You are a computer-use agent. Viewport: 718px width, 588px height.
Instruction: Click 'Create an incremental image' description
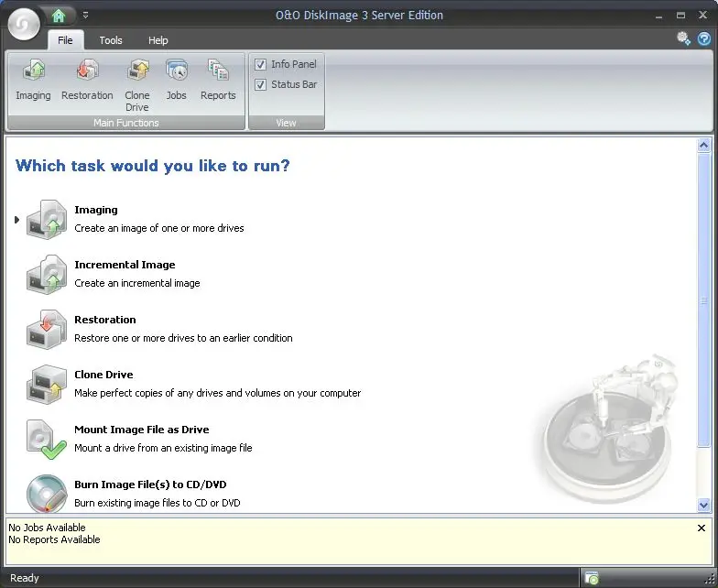click(137, 283)
